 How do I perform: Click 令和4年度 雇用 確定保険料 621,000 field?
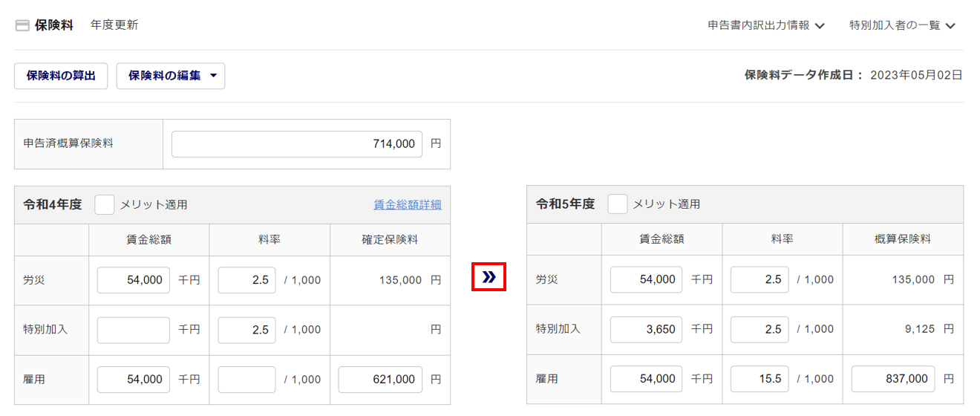380,379
